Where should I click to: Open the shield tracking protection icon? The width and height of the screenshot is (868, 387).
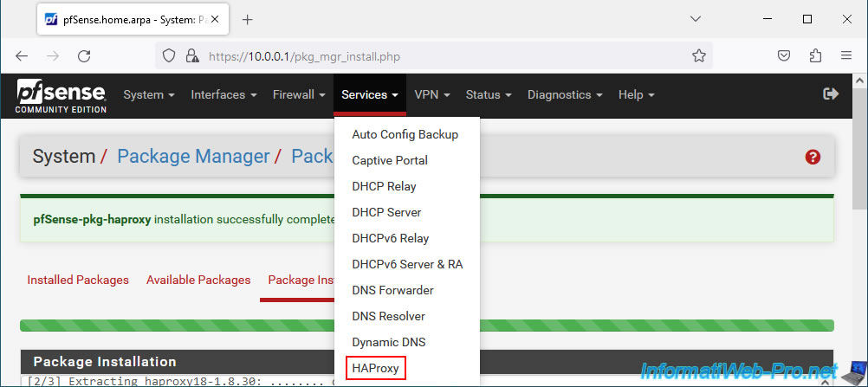169,56
